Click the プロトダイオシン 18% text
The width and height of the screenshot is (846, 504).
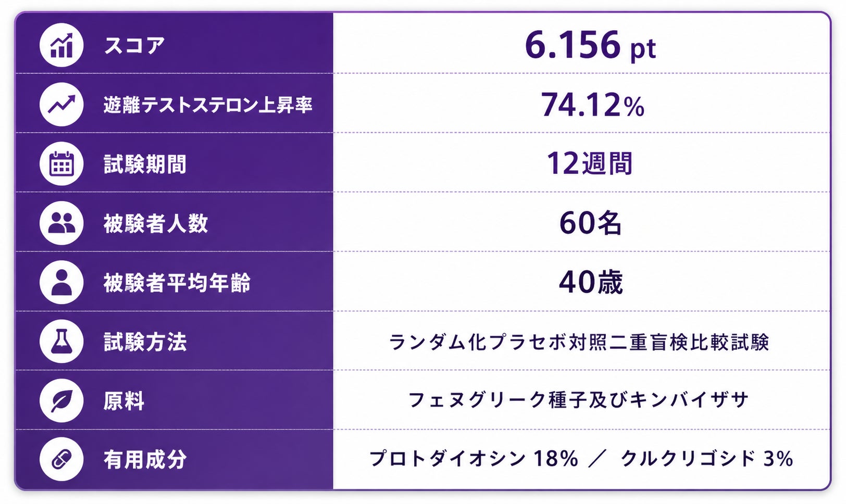coord(474,459)
